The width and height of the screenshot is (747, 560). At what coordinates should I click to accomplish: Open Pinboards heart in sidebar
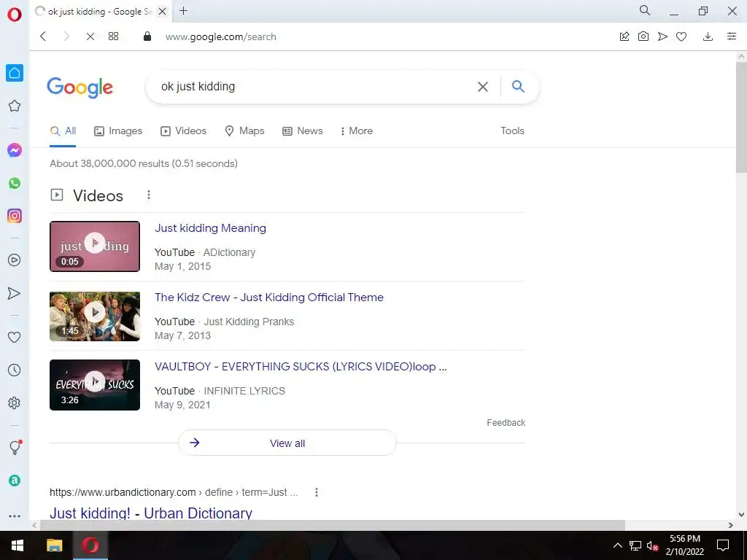pos(15,337)
